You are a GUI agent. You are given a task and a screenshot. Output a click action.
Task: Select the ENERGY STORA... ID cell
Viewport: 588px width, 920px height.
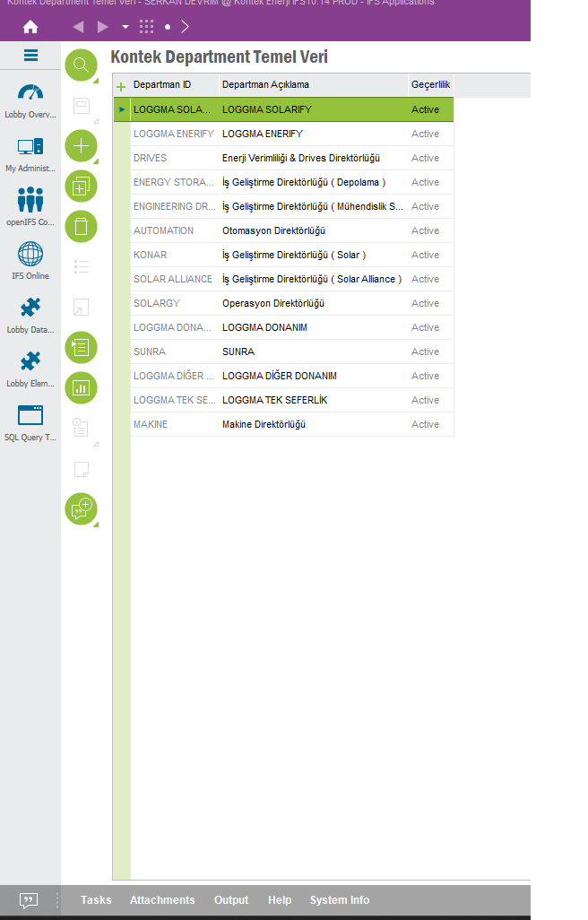tap(175, 182)
